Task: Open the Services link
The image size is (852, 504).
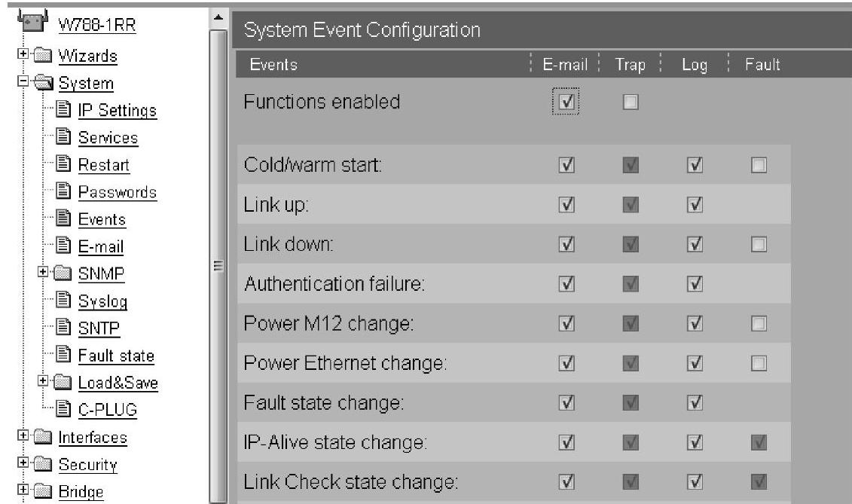Action: (108, 138)
